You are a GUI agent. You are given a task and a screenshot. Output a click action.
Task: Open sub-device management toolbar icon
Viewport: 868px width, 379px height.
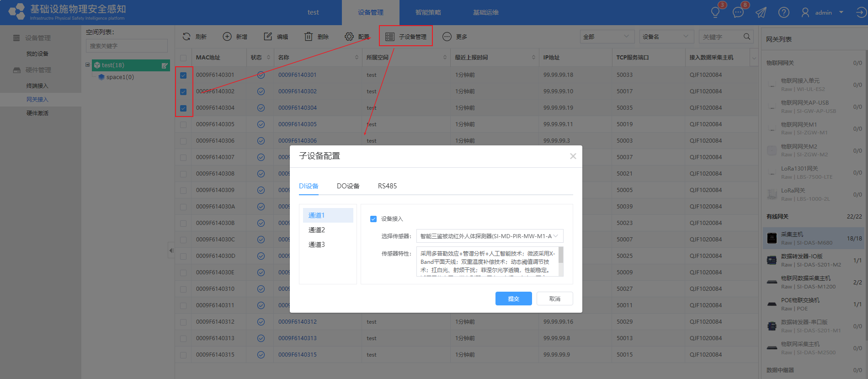point(390,37)
